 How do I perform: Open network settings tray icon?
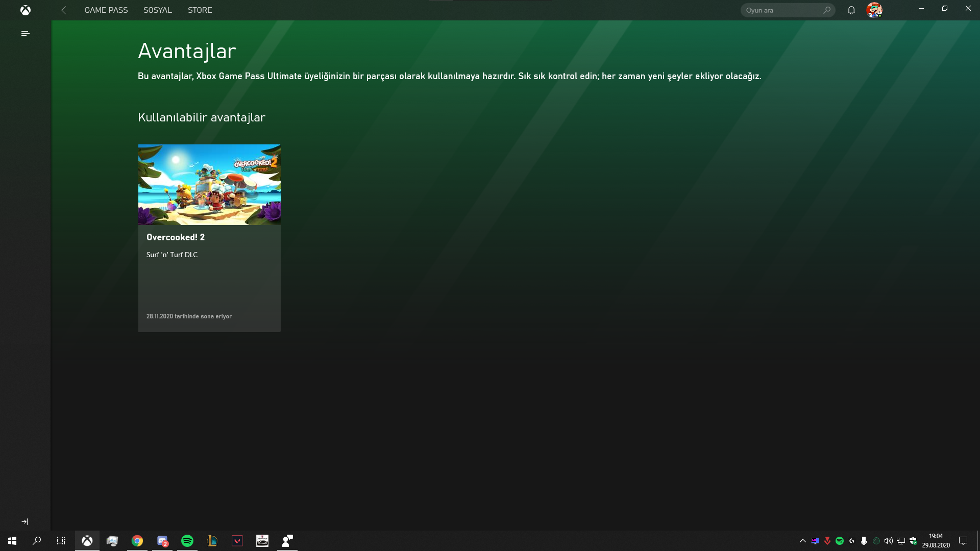coord(901,541)
